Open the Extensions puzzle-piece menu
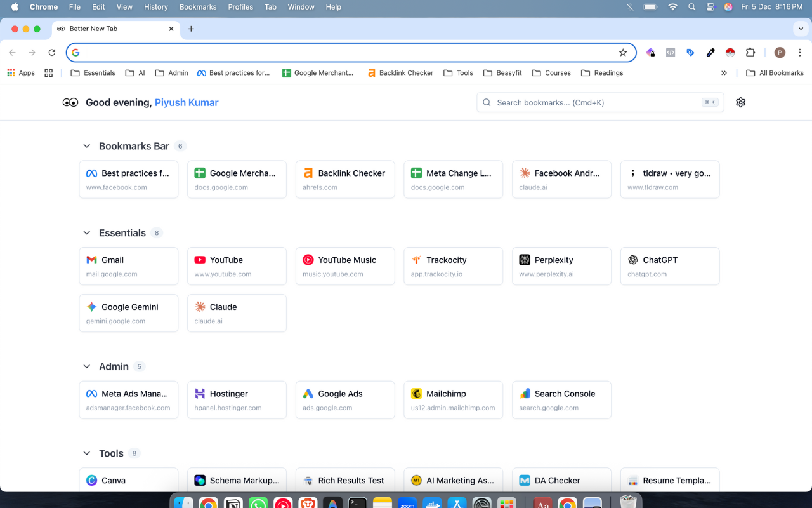Screen dimensions: 812x508 pos(750,52)
